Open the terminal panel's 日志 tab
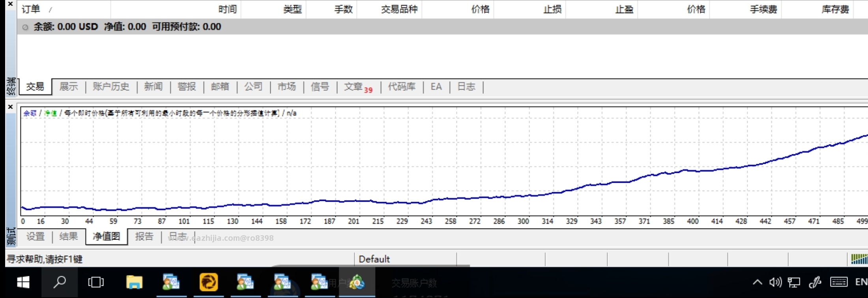 coord(466,86)
